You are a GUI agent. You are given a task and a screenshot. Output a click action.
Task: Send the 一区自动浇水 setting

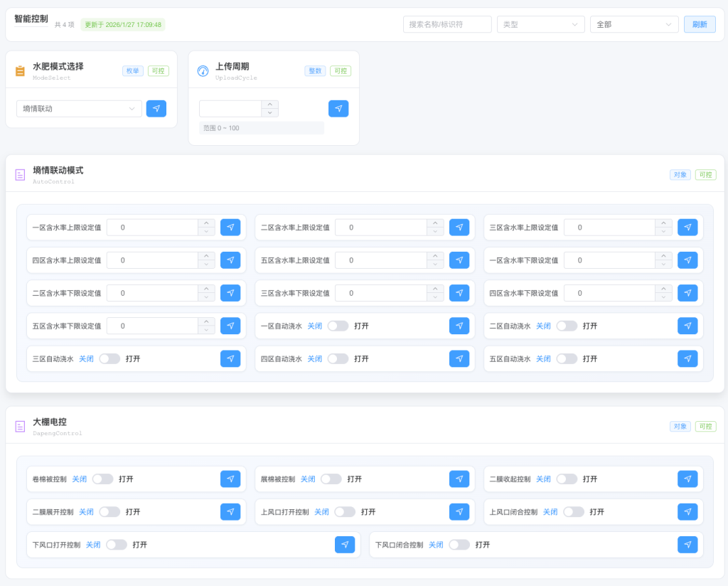(459, 326)
